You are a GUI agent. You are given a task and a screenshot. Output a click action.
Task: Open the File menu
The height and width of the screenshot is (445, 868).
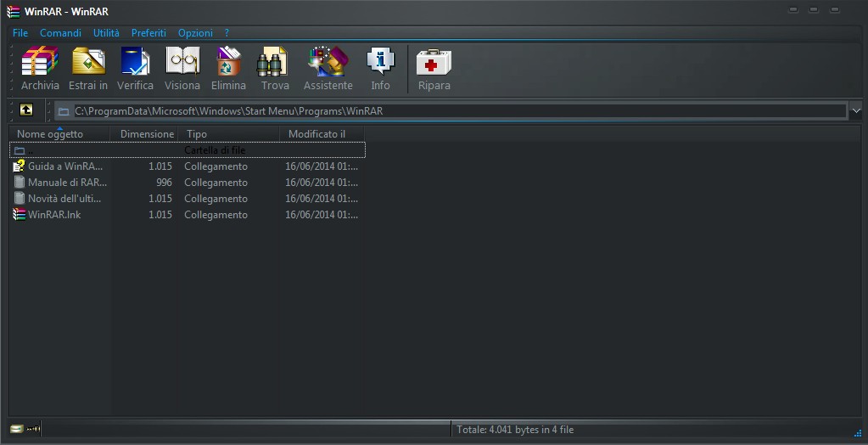(x=20, y=33)
